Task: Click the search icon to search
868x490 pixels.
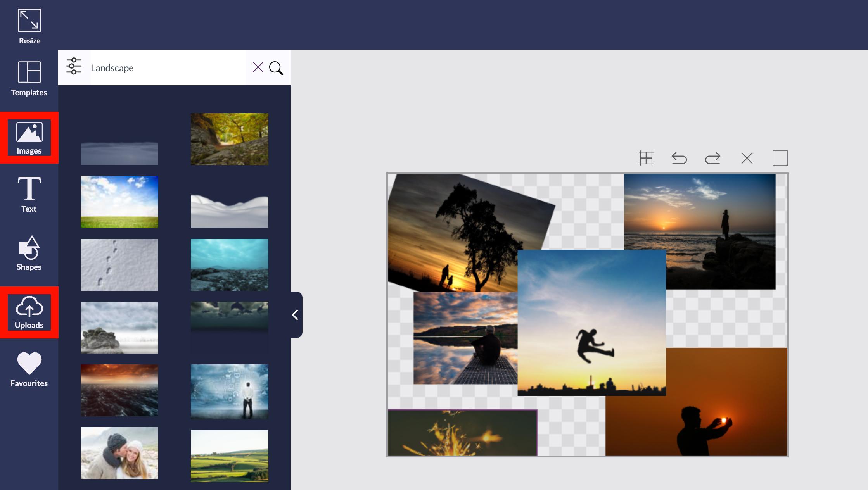Action: (275, 67)
